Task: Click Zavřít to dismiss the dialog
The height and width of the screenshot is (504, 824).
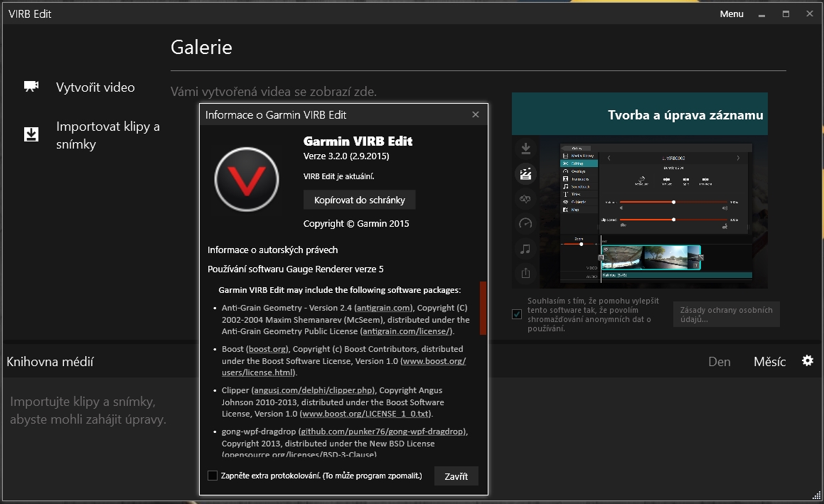Action: (456, 476)
